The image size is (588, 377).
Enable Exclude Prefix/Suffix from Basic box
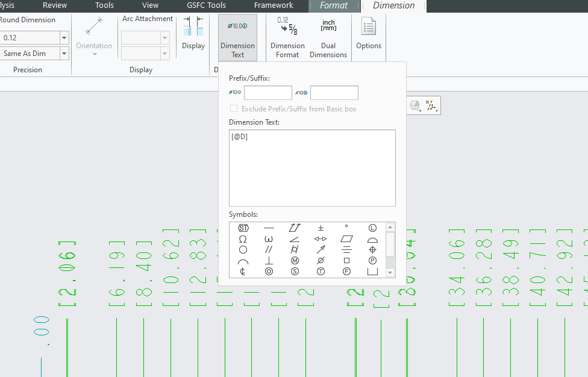coord(233,108)
